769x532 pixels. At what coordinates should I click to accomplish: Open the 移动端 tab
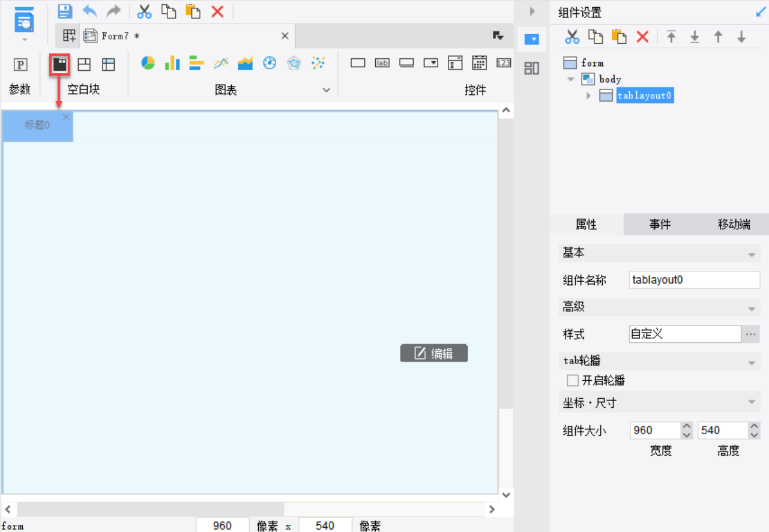[x=734, y=225]
